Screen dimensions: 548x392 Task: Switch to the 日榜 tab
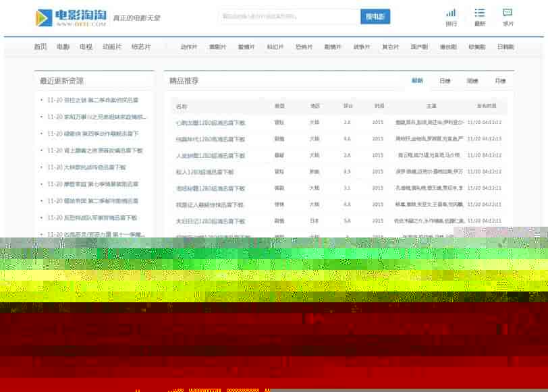pyautogui.click(x=445, y=81)
